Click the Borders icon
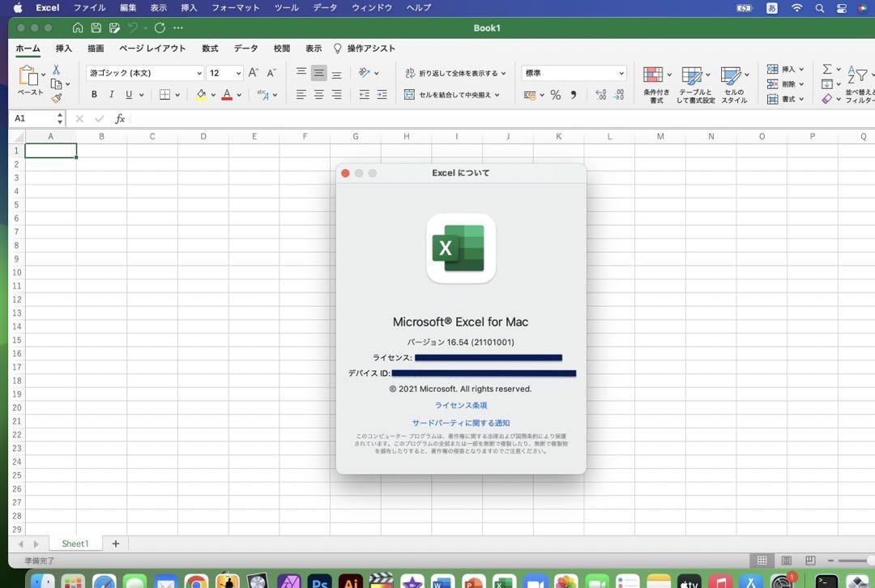 pos(164,94)
